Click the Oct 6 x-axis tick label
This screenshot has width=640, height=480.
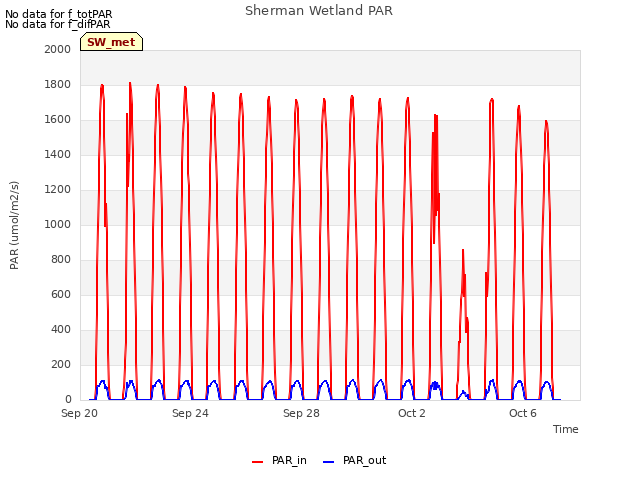coord(523,413)
